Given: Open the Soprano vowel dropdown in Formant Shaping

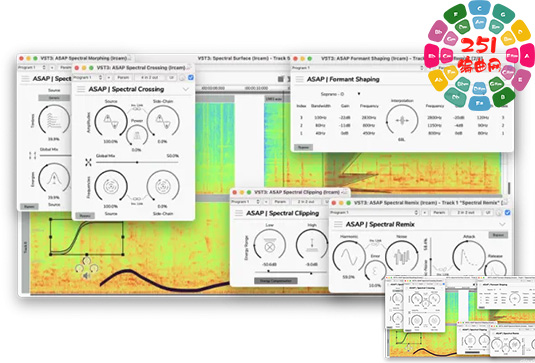Looking at the screenshot, I should [x=341, y=94].
